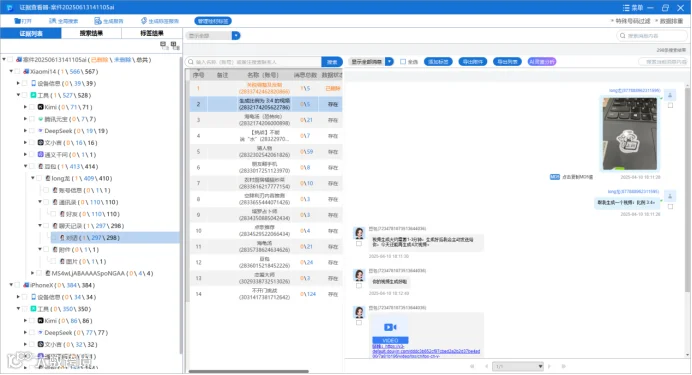
Task: Click the video camera icon in the chat message
Action: (x=390, y=327)
